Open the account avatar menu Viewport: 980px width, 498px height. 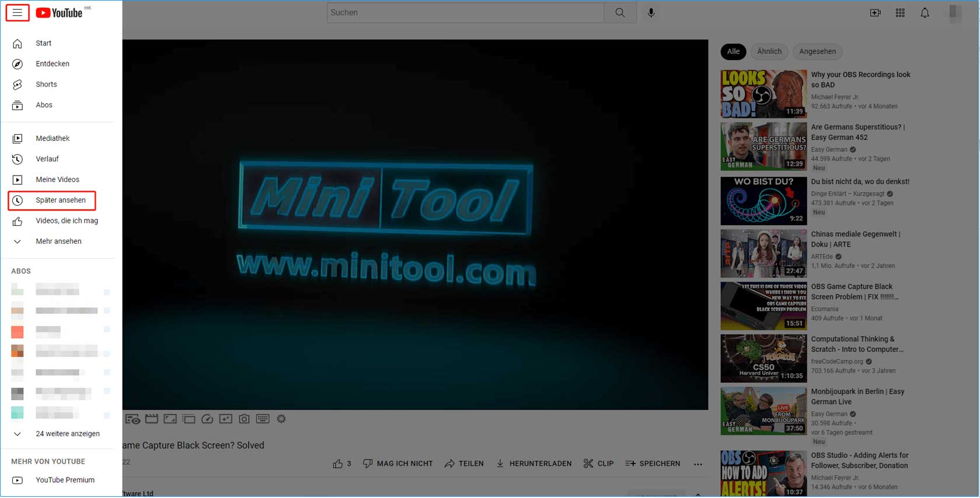pos(955,13)
